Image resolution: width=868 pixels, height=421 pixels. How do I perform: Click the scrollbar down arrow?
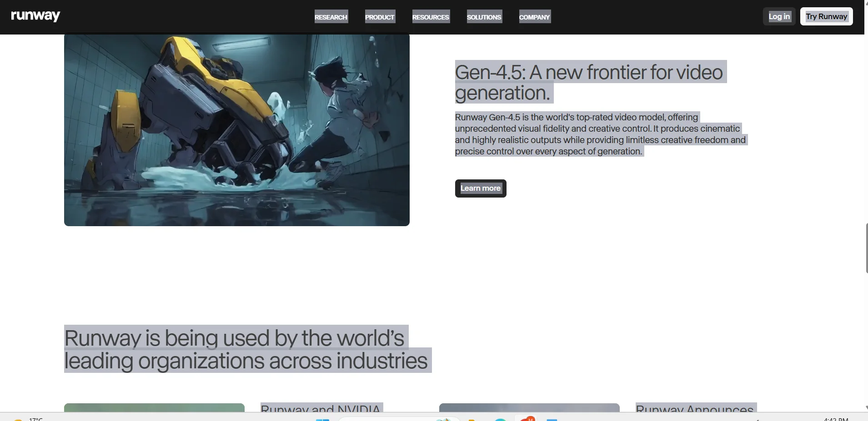tap(866, 408)
